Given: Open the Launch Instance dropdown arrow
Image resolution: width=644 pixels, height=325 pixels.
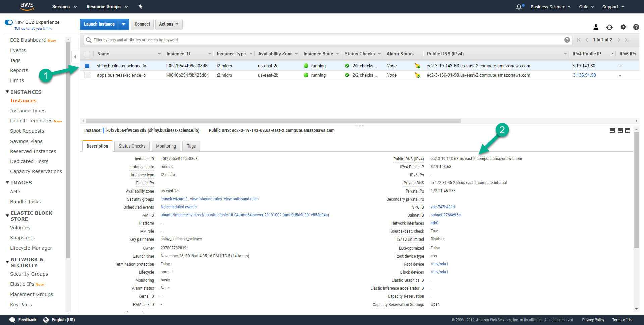Looking at the screenshot, I should [x=123, y=24].
